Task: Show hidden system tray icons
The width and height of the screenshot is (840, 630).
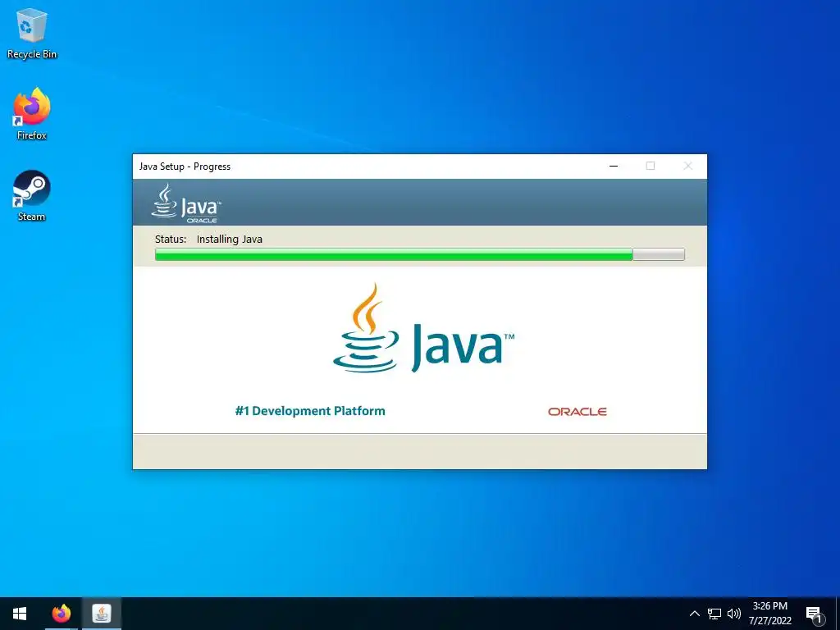Action: (694, 614)
